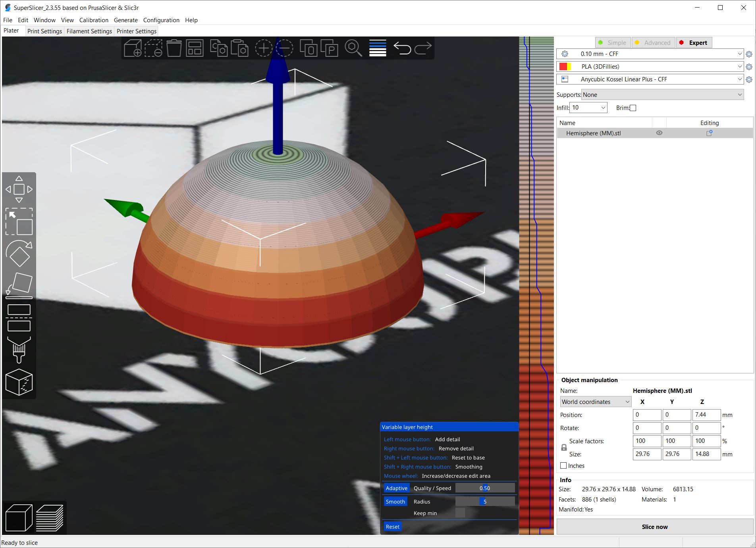Check the Inches checkbox
The height and width of the screenshot is (548, 756).
pyautogui.click(x=563, y=465)
